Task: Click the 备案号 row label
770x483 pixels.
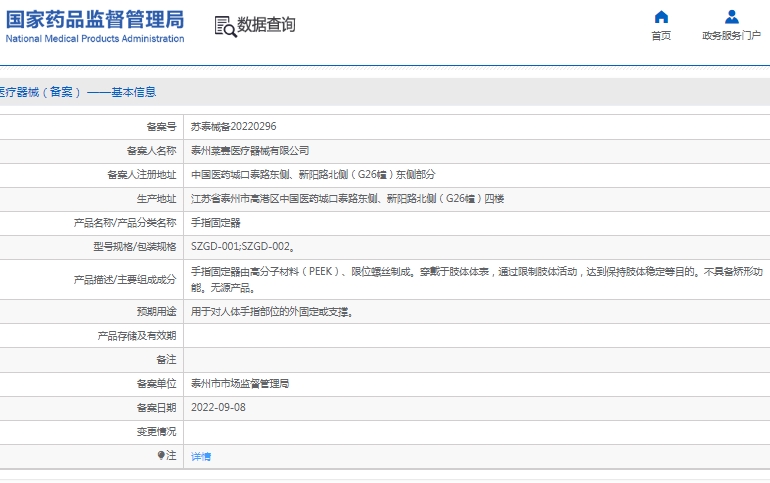Action: (x=162, y=127)
